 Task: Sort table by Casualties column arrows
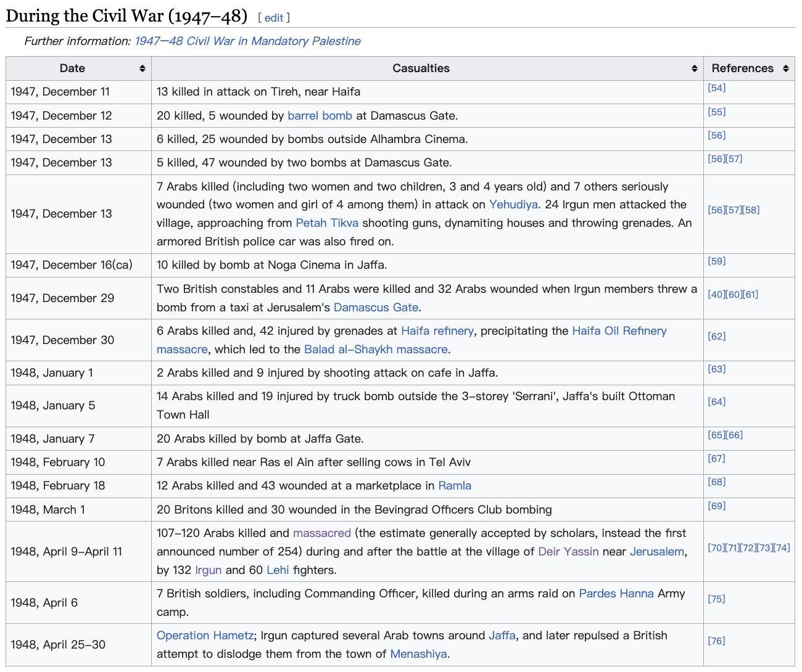coord(695,68)
